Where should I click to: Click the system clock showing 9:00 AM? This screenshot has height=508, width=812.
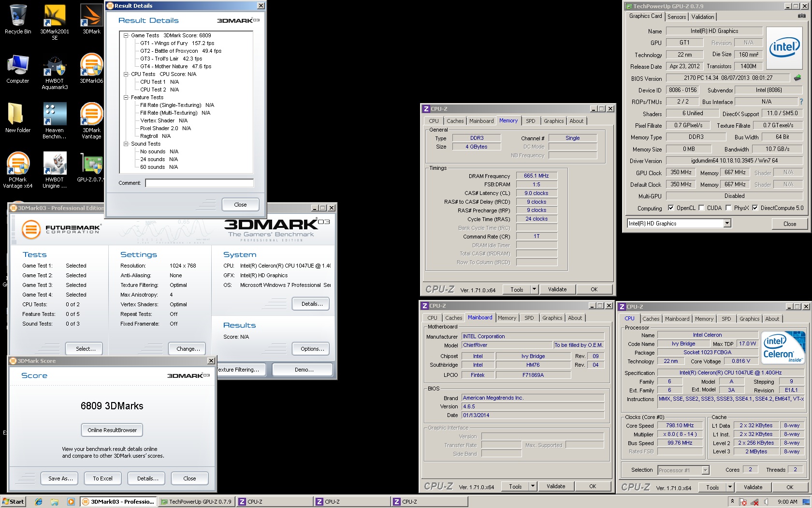[787, 502]
